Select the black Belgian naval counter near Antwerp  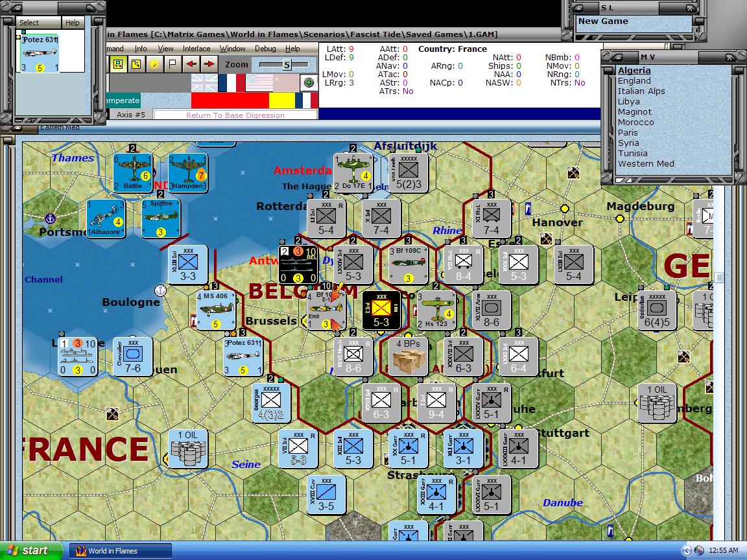click(x=298, y=264)
